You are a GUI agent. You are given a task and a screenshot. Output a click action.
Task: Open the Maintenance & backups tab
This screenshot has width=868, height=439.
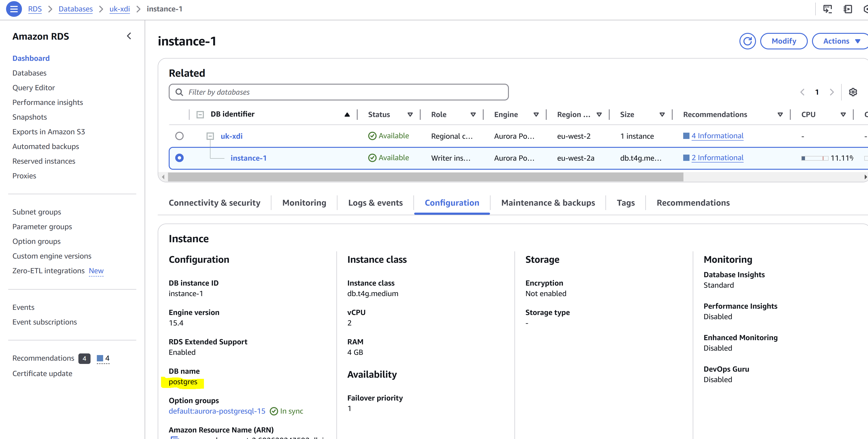tap(548, 203)
